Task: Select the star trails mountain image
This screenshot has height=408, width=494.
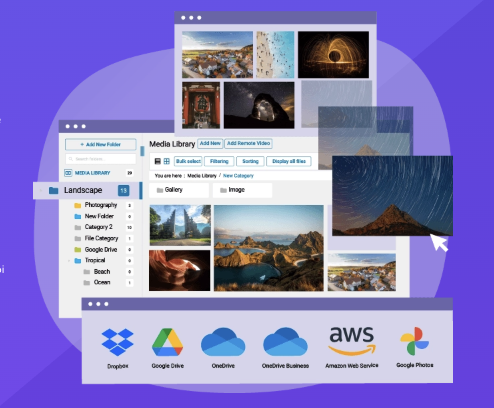Action: coord(392,196)
